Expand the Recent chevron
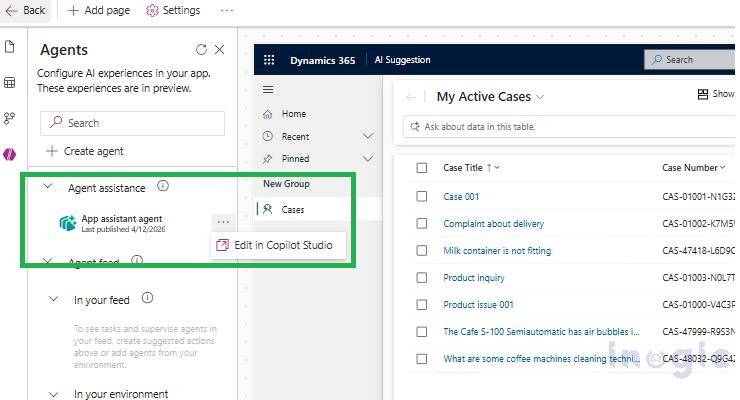Image resolution: width=740 pixels, height=400 pixels. (368, 136)
